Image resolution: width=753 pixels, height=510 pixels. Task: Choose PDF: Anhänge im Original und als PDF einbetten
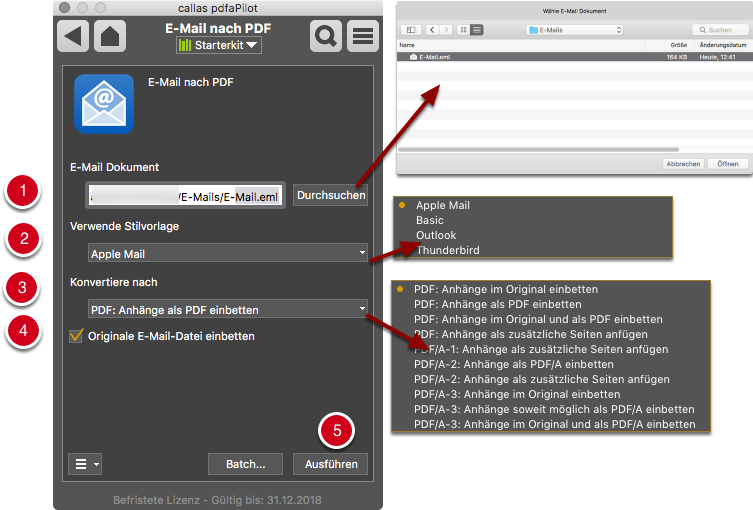[550, 319]
